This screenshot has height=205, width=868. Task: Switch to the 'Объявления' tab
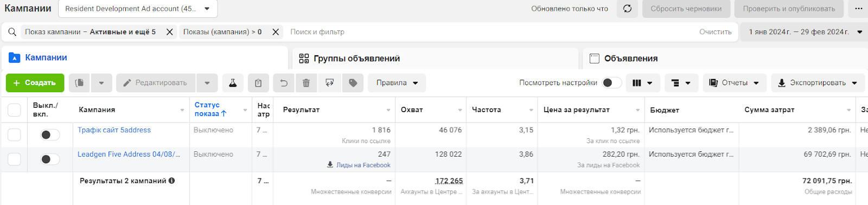pyautogui.click(x=725, y=58)
